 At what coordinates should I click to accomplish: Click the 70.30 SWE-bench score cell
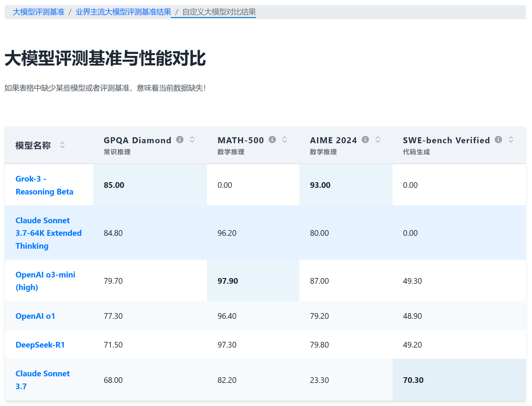[x=459, y=380]
